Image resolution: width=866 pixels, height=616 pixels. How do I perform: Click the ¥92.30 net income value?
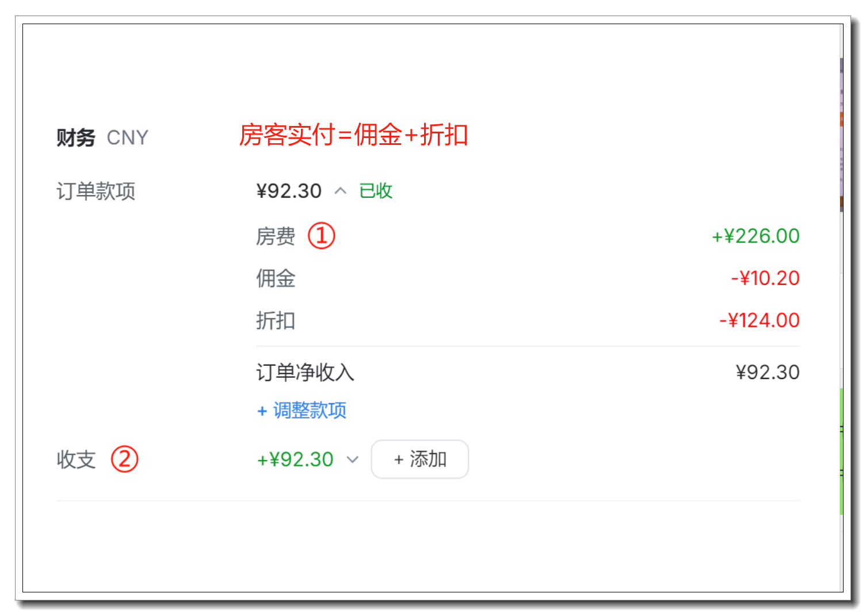coord(768,372)
